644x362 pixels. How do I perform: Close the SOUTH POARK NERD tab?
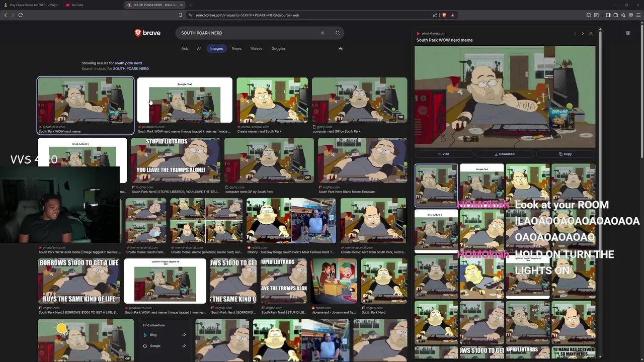pyautogui.click(x=182, y=5)
